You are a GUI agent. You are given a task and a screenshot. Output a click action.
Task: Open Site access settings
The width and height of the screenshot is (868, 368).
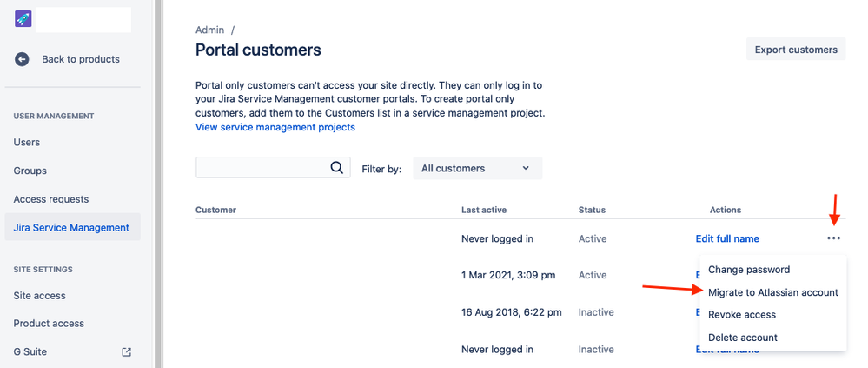pyautogui.click(x=40, y=296)
